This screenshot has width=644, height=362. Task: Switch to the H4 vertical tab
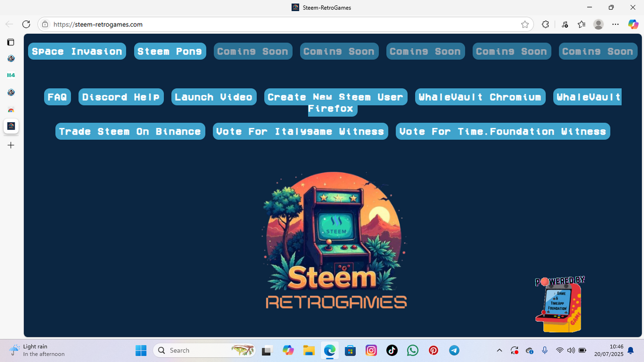pos(11,75)
